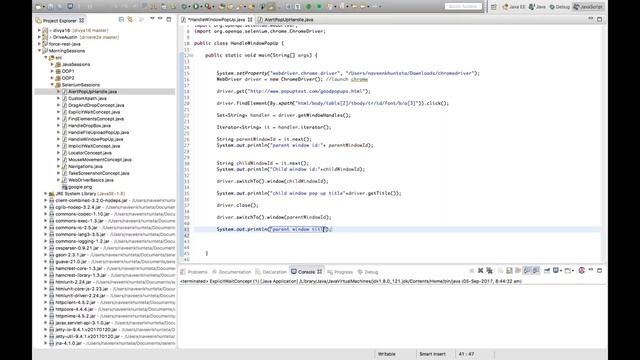The height and width of the screenshot is (360, 640).
Task: Expand the JavaSessions package
Action: coord(52,64)
